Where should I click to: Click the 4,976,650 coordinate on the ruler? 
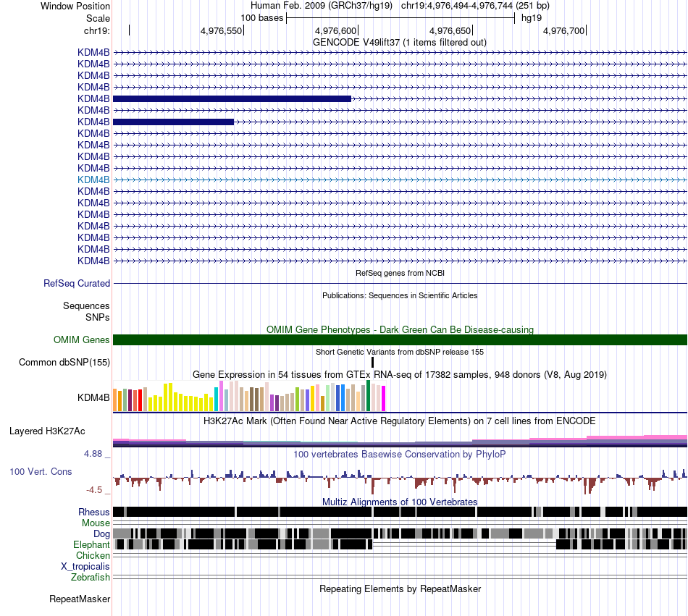point(450,30)
